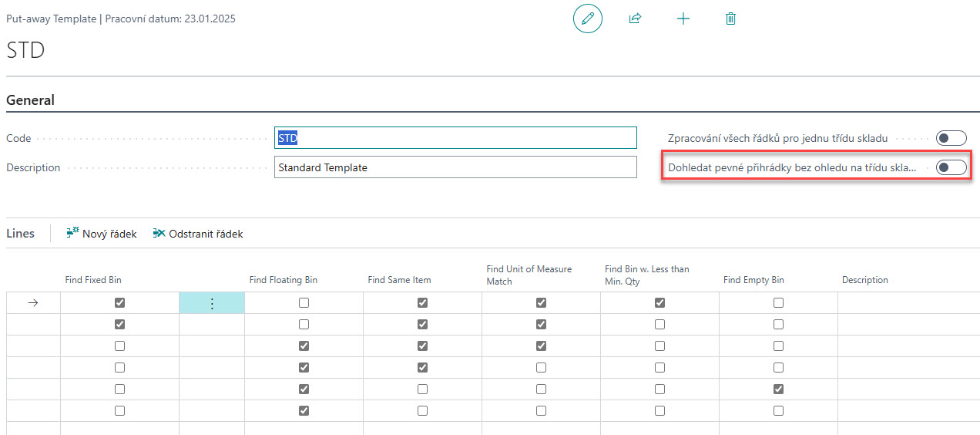Click the plus icon to create new

click(x=683, y=19)
